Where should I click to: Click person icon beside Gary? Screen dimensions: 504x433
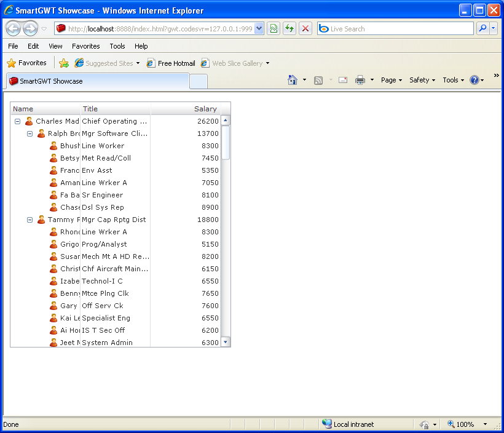(53, 306)
